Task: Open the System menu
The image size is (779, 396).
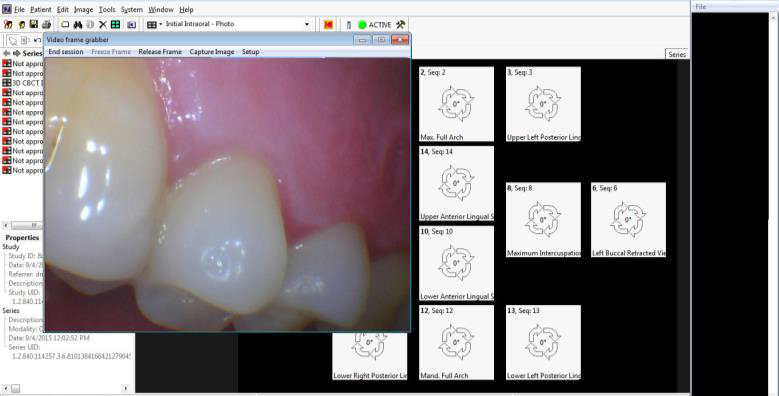Action: pyautogui.click(x=132, y=9)
